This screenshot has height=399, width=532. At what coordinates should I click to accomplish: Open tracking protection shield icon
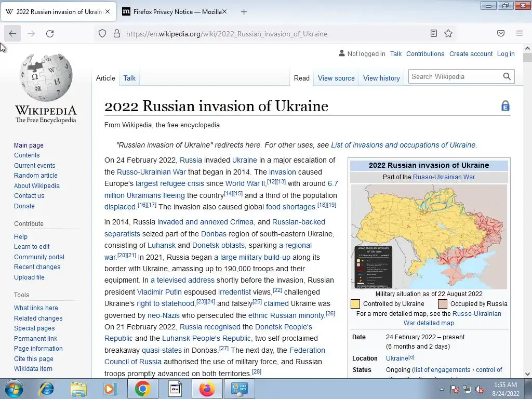point(102,34)
